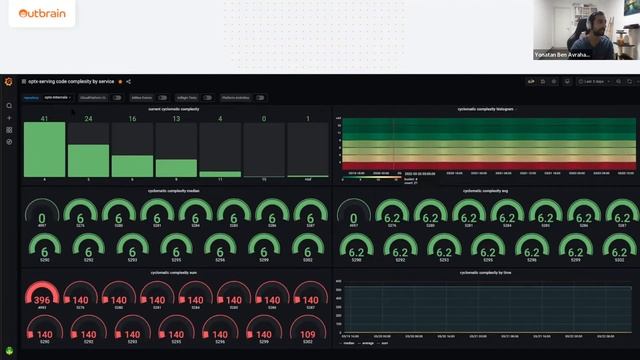Viewport: 640px width, 360px height.
Task: Click the presenter webcam thumbnail
Action: coord(587,30)
